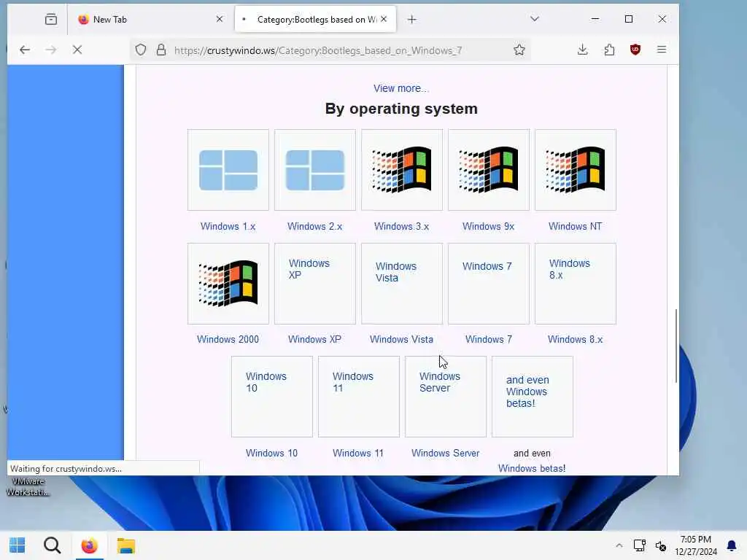The height and width of the screenshot is (560, 747).
Task: Go back to the previous page
Action: click(25, 50)
